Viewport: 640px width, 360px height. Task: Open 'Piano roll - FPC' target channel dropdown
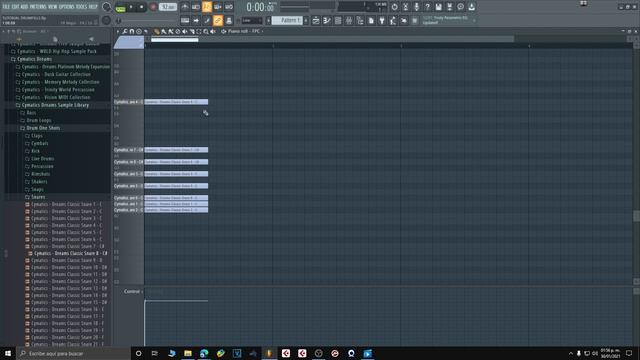[x=244, y=31]
